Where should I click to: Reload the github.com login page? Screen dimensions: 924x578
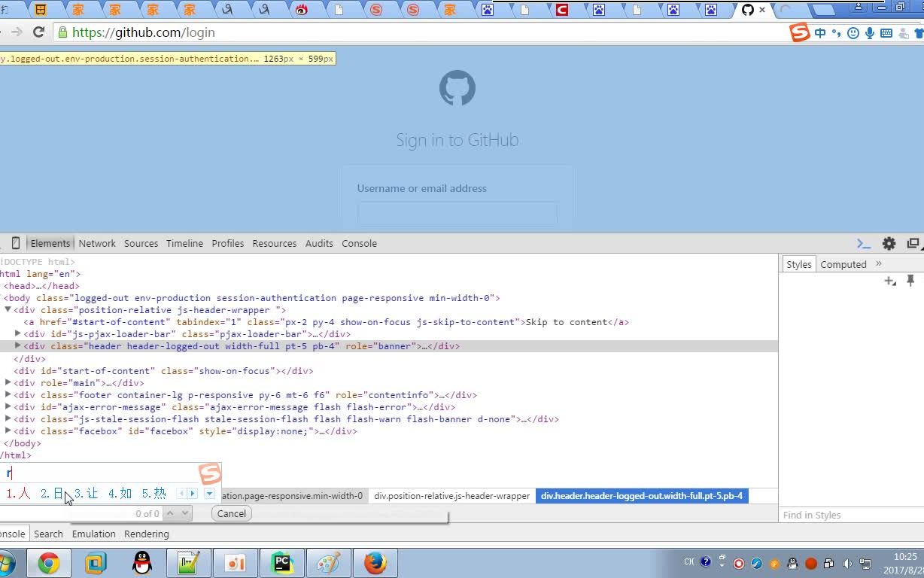[38, 32]
